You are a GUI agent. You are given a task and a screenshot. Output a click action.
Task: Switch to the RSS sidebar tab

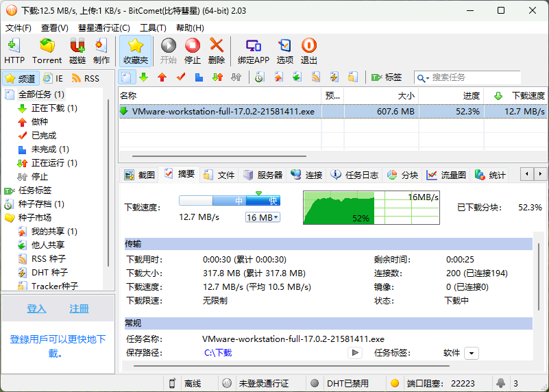(86, 78)
